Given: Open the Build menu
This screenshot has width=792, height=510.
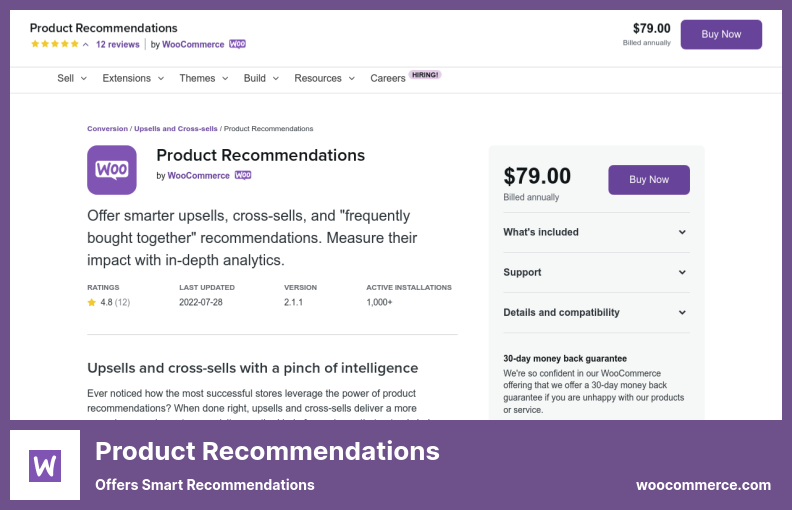Looking at the screenshot, I should click(261, 78).
